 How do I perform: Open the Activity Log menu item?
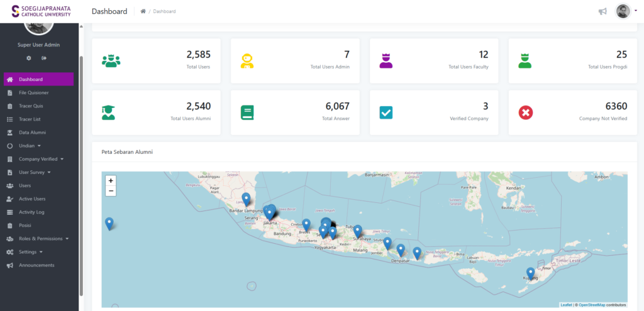[x=31, y=212]
